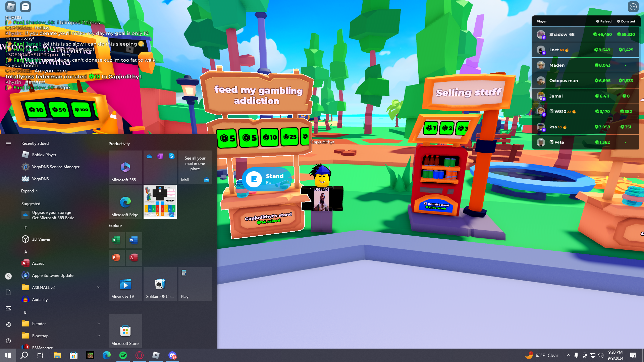Open the Discord taskbar icon
644x362 pixels.
(172, 355)
